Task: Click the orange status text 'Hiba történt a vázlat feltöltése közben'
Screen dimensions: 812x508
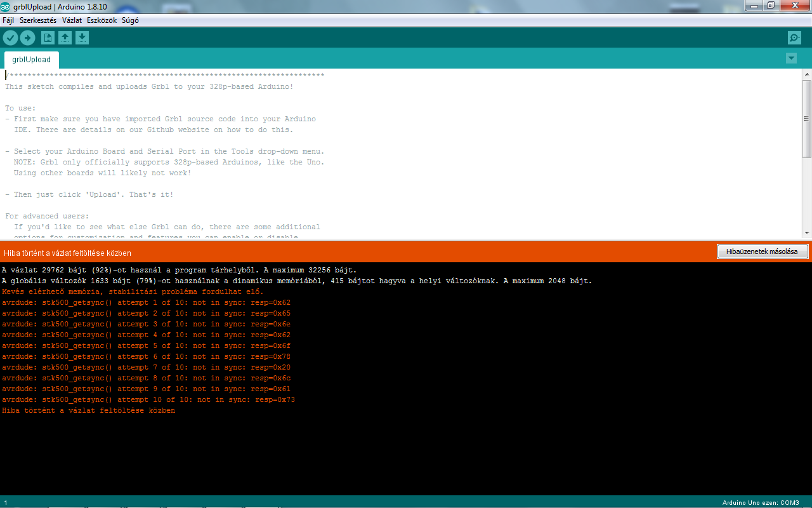Action: [x=67, y=253]
